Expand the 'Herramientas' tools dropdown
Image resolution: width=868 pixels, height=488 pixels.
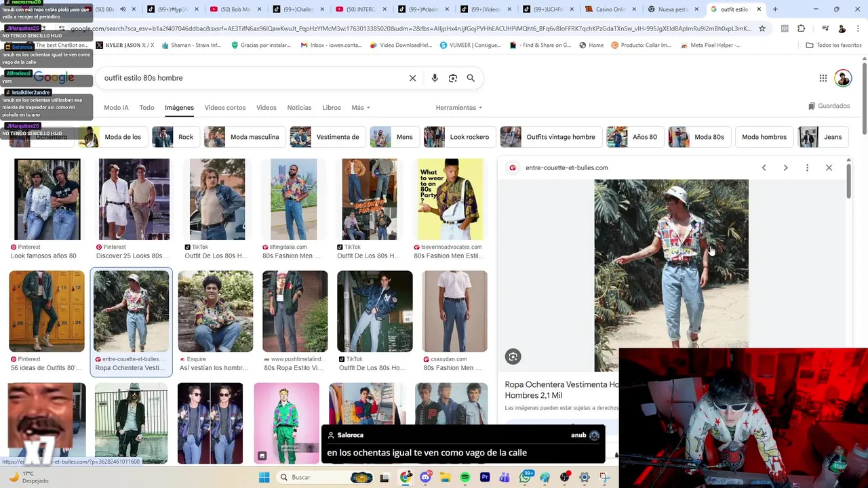tap(459, 108)
